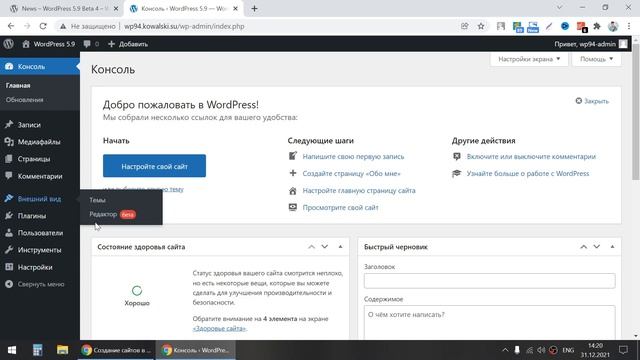The image size is (640, 360).
Task: Click the address bar URL
Action: (184, 26)
